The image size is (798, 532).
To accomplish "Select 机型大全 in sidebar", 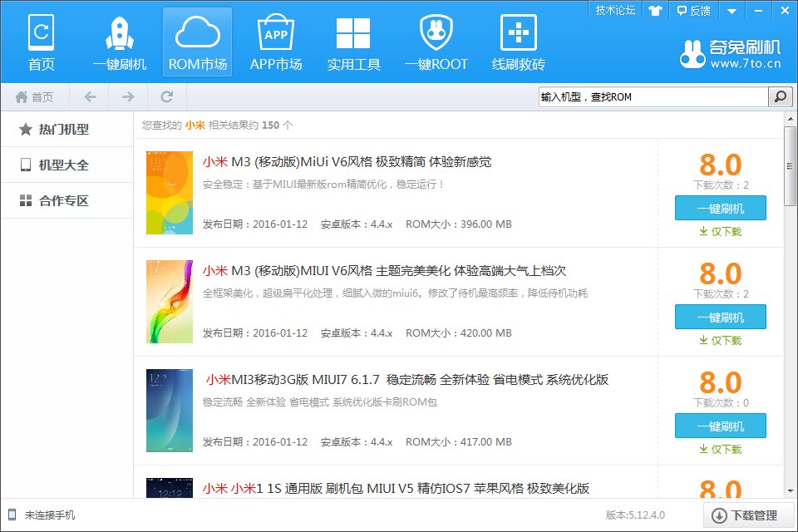I will click(x=66, y=165).
